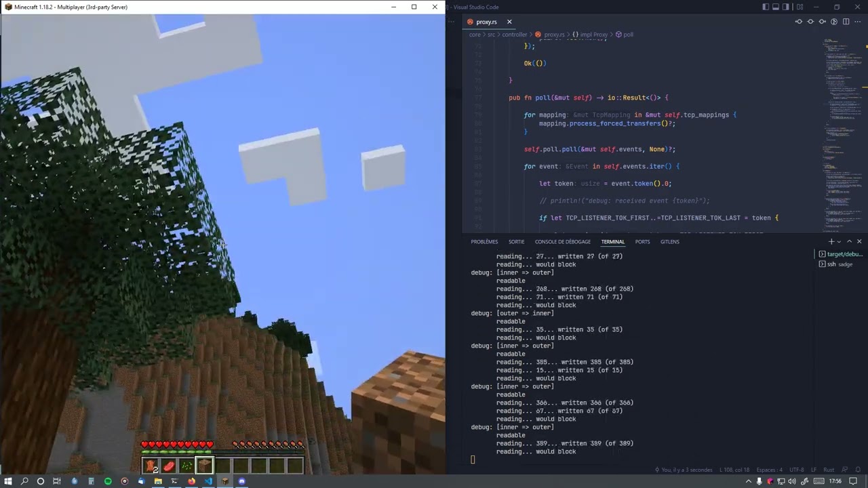Open Task View on the taskbar
This screenshot has width=868, height=488.
click(57, 481)
